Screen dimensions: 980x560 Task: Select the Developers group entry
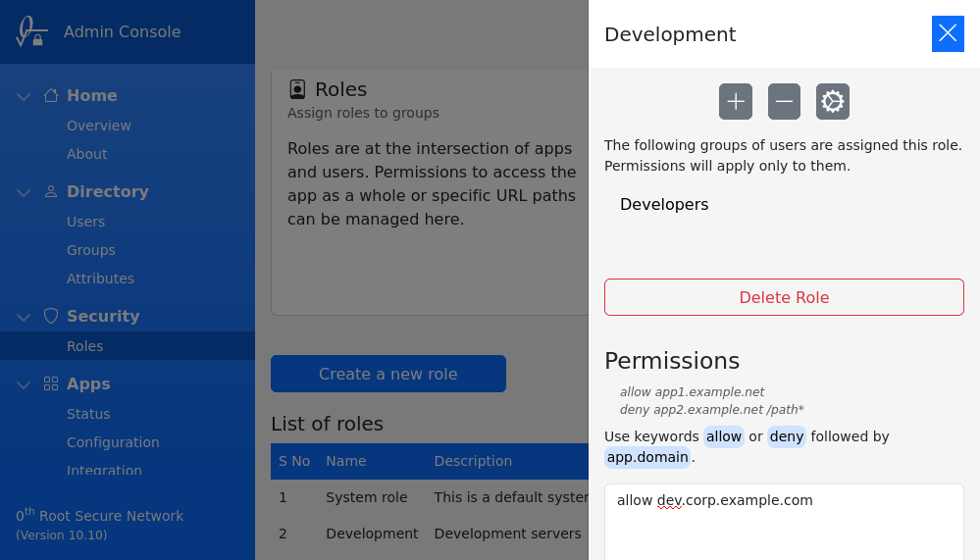pos(664,204)
